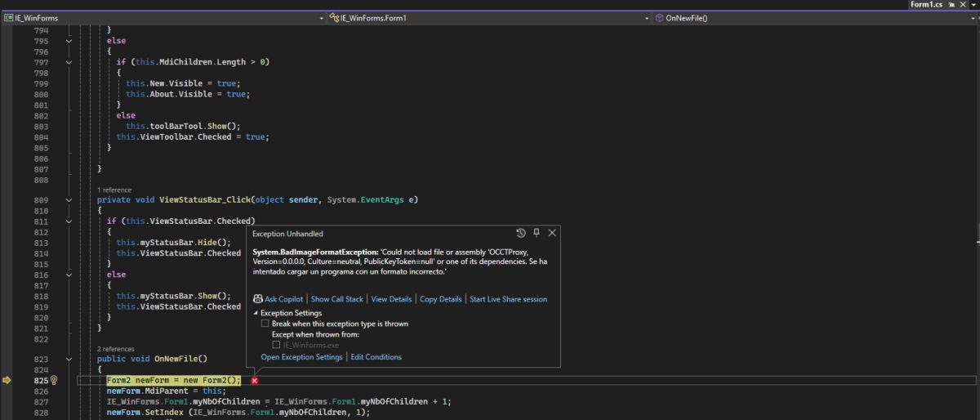Open View Details for the exception

[x=392, y=299]
